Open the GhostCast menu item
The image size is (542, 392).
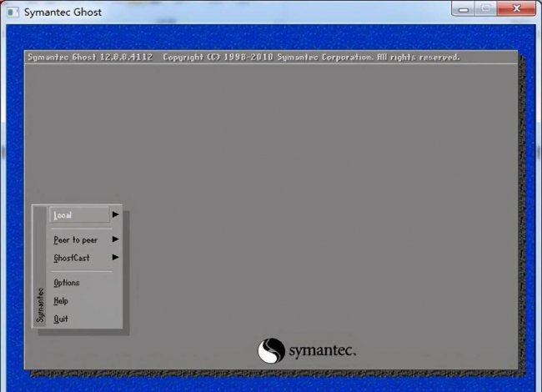(x=72, y=258)
